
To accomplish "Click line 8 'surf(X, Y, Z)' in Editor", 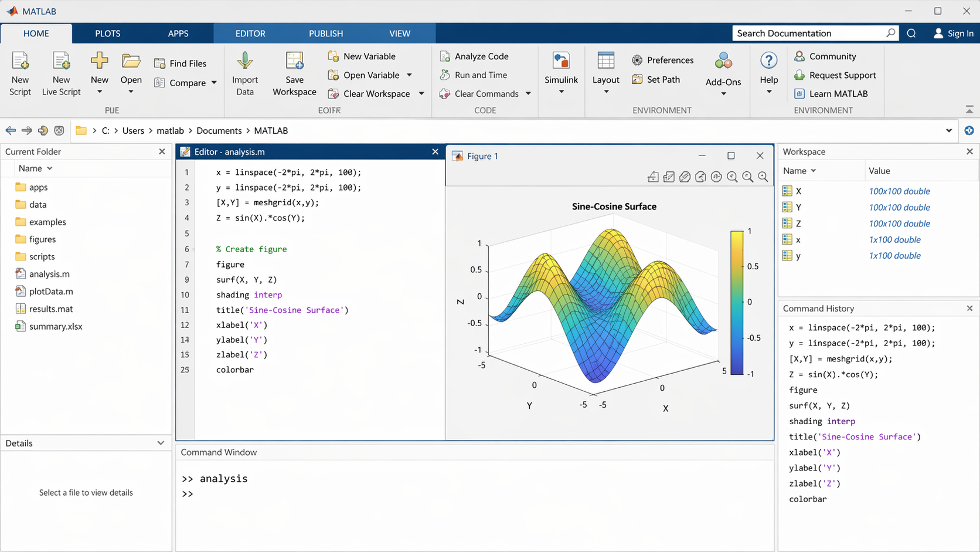I will point(246,280).
